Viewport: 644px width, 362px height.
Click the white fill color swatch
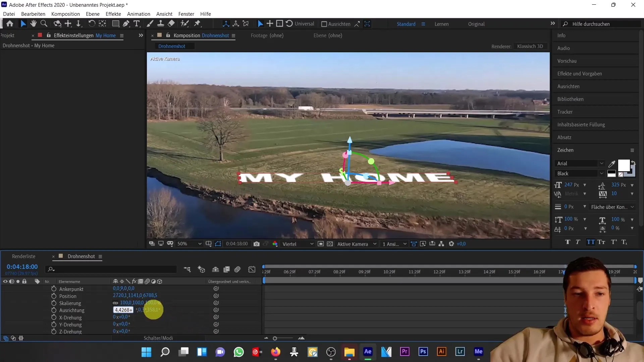(x=624, y=166)
